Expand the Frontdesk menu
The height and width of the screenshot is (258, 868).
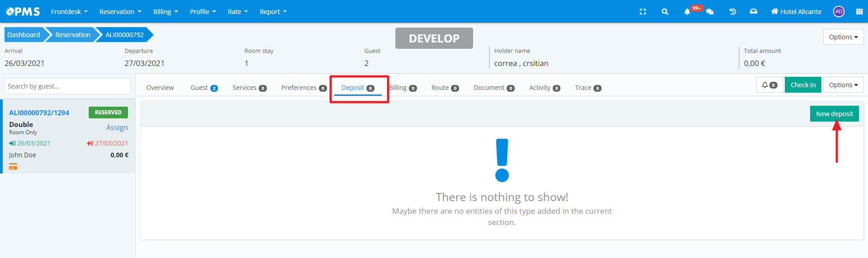coord(69,12)
